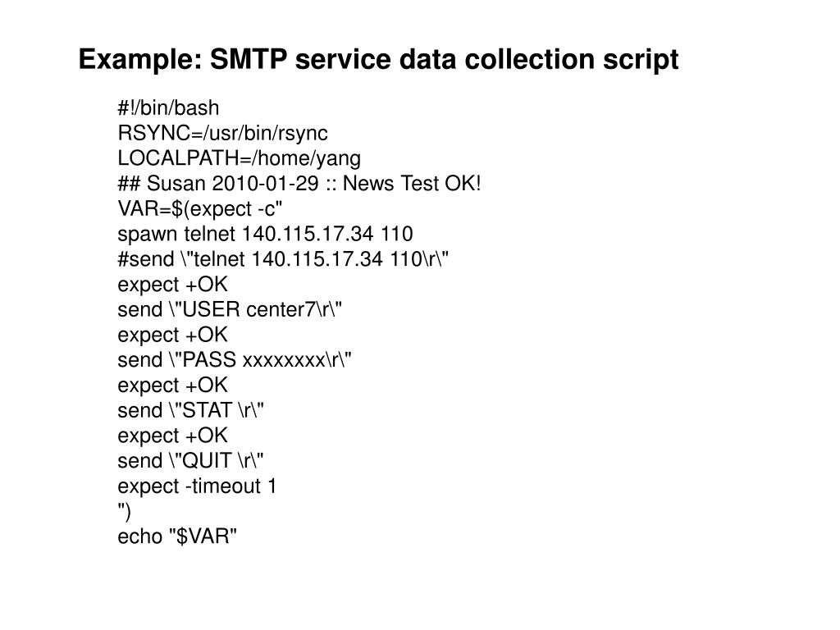Click the slide title about SMTP service
Image resolution: width=840 pixels, height=630 pixels.
[x=378, y=60]
